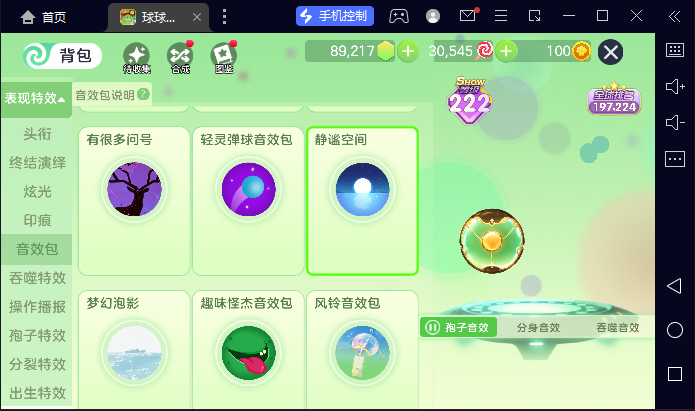
Task: Open the Show level 222 badge
Action: click(470, 100)
